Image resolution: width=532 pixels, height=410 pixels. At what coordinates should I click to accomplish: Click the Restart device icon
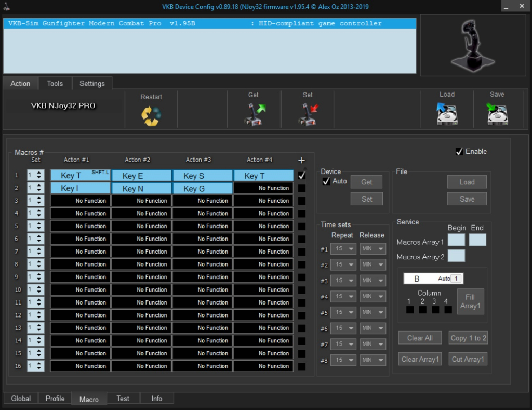151,116
